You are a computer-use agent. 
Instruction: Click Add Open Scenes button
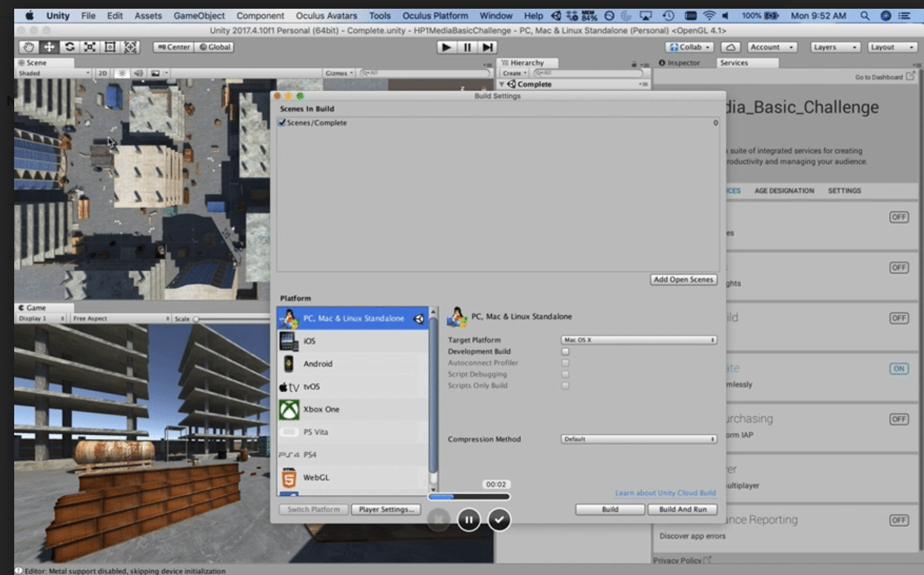683,279
